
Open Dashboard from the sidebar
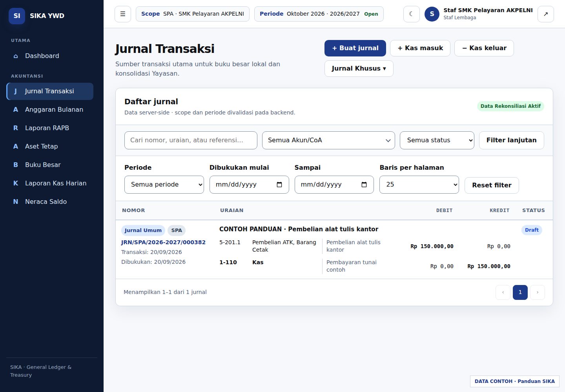pos(50,56)
